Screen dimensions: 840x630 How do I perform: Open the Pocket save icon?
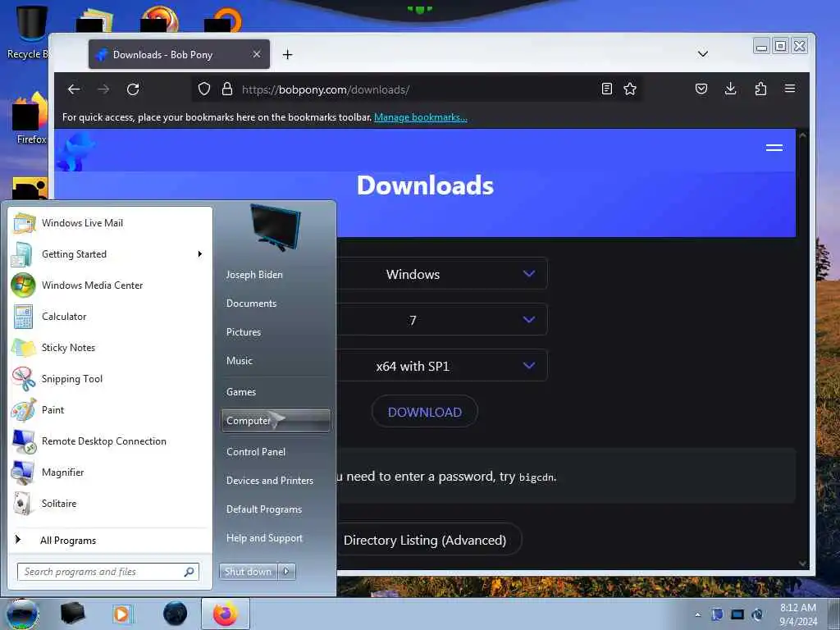pos(701,89)
